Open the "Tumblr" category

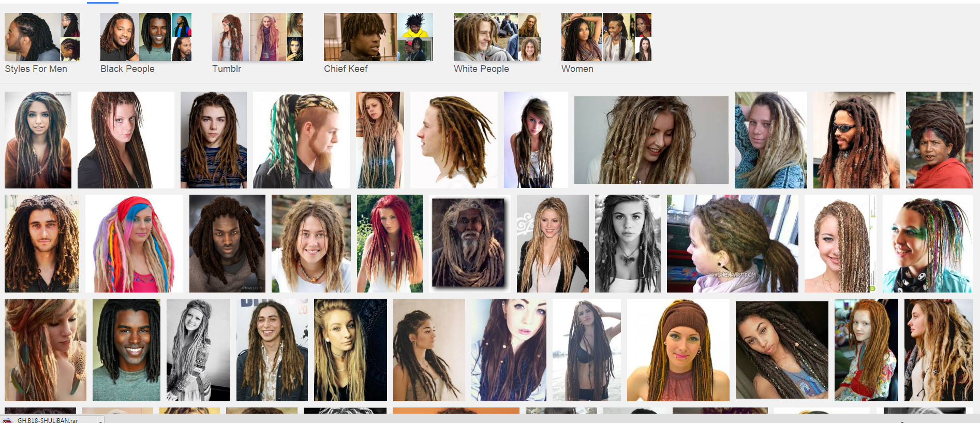tap(257, 43)
